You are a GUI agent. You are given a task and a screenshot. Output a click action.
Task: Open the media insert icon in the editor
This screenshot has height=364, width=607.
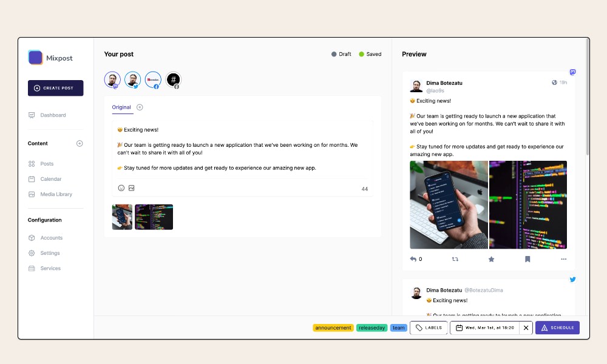coord(132,189)
